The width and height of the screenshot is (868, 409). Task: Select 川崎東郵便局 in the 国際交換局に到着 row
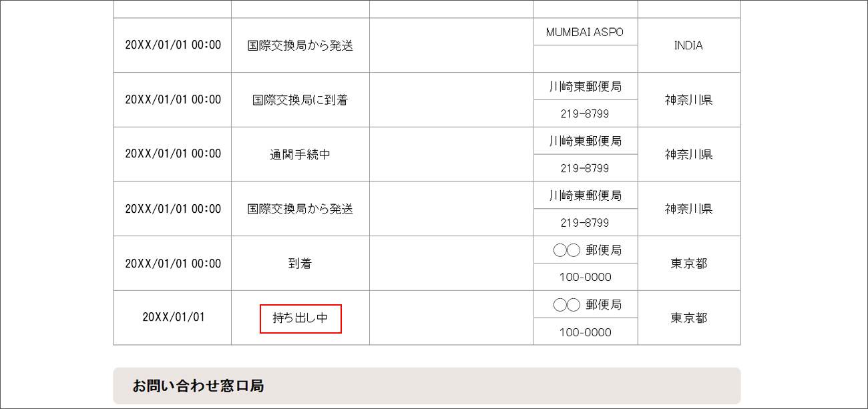[585, 86]
